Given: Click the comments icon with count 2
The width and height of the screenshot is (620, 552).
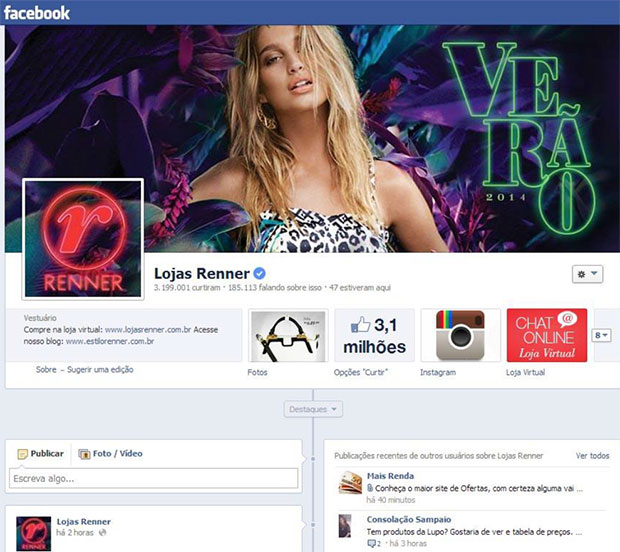Looking at the screenshot, I should pyautogui.click(x=374, y=543).
